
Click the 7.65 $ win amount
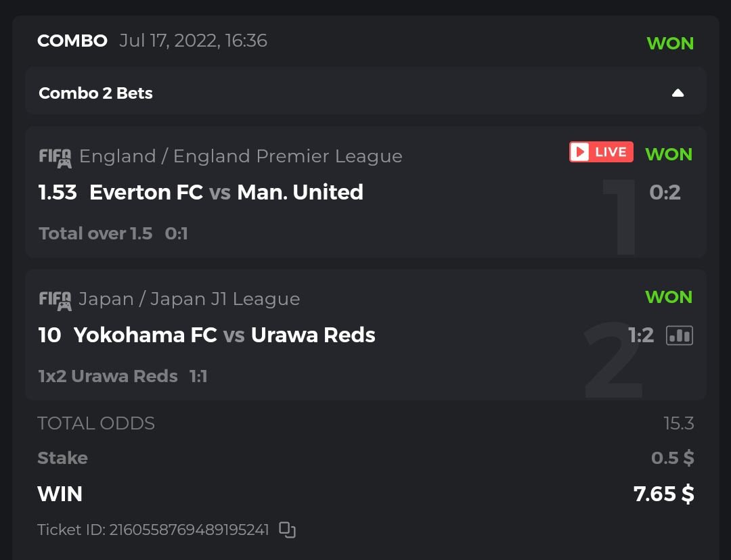[663, 494]
